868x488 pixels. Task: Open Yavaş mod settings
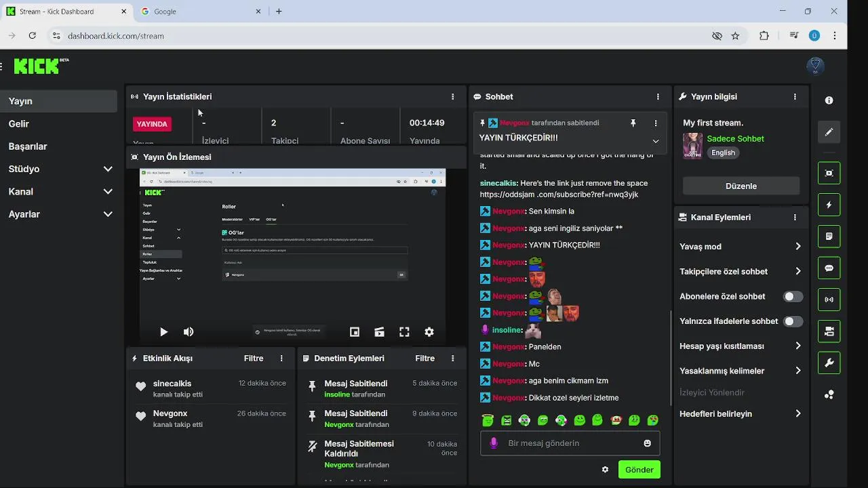(741, 247)
